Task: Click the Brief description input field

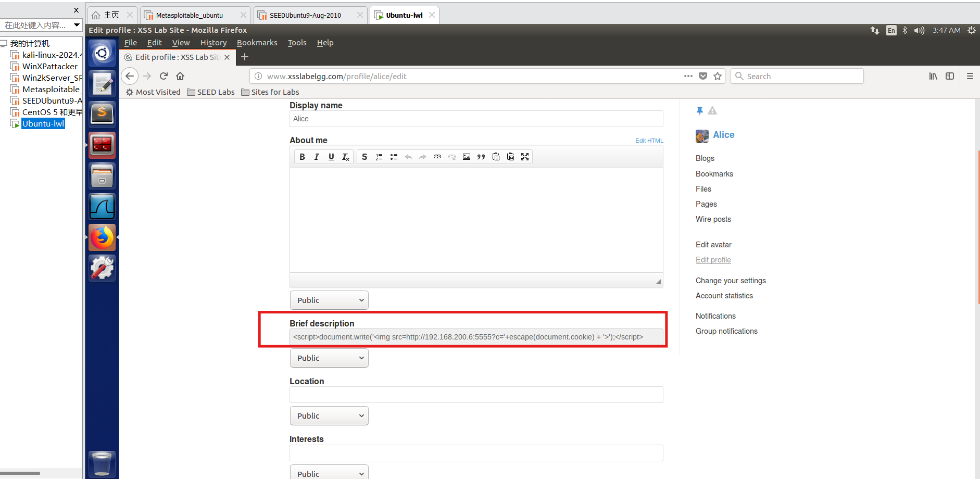Action: pos(476,337)
